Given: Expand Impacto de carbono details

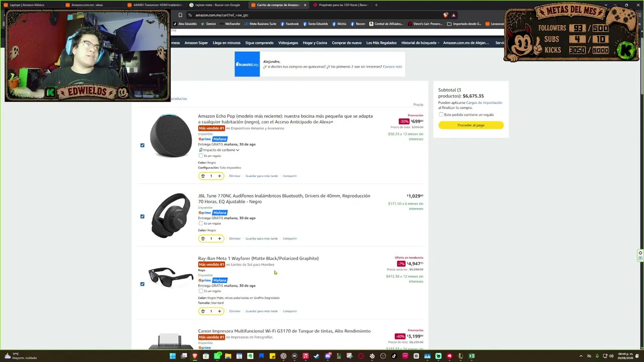Looking at the screenshot, I should click(219, 150).
